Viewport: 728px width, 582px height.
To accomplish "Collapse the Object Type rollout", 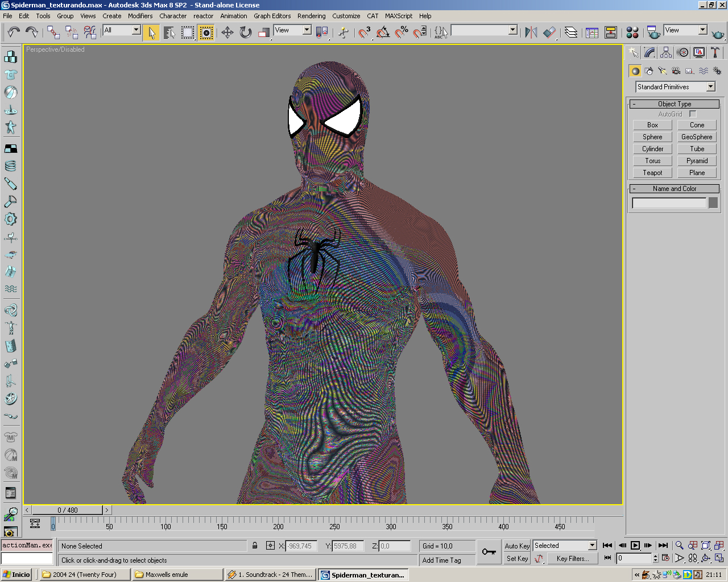I will point(675,104).
